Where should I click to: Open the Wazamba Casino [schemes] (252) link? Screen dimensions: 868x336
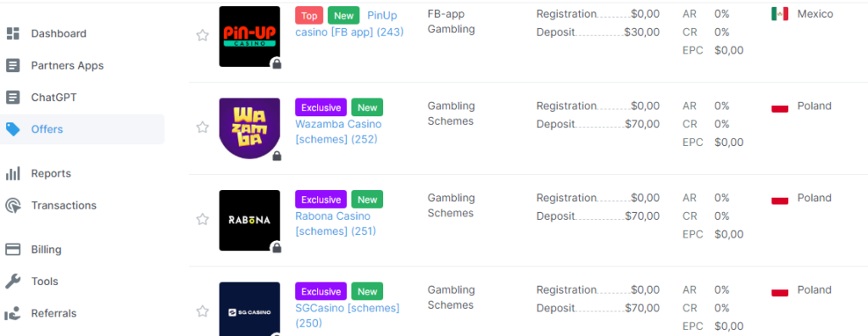(338, 132)
